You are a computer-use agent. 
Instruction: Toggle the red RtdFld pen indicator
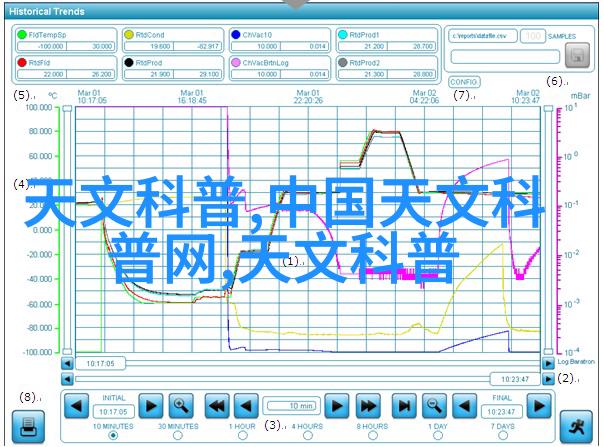[22, 62]
